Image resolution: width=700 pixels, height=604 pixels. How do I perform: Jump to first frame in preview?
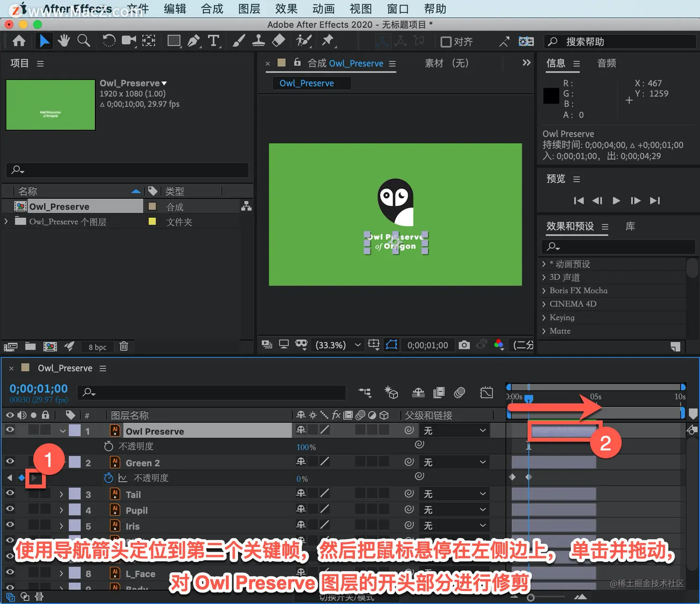pos(579,201)
